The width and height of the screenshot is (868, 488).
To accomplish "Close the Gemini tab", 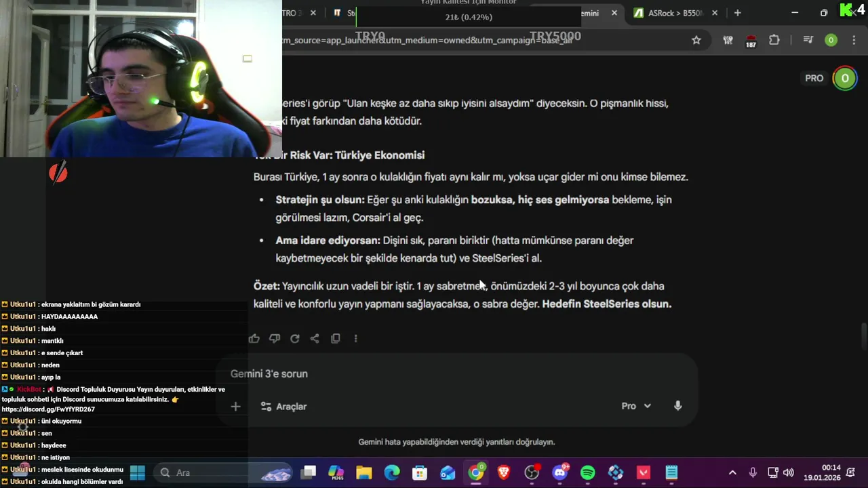I will (614, 13).
